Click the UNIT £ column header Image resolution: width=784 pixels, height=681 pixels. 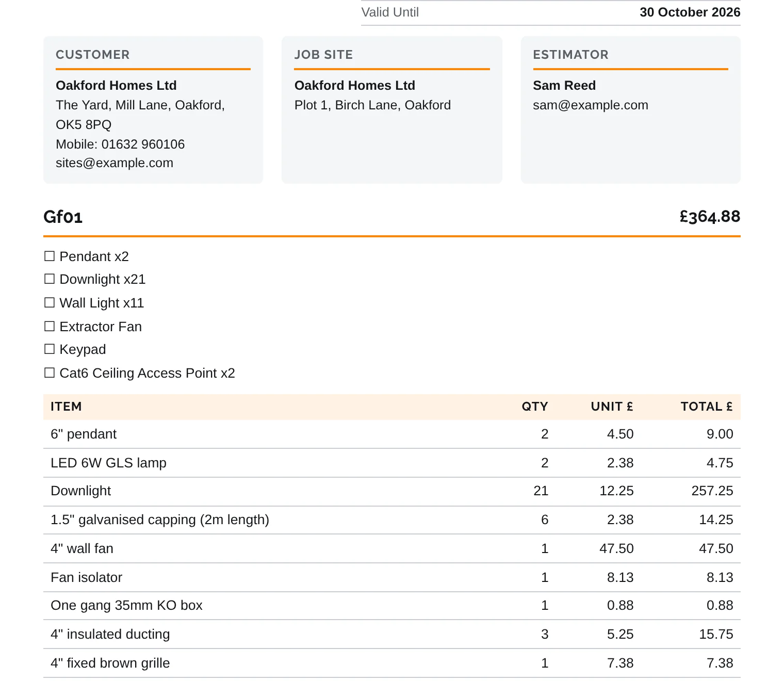point(612,407)
